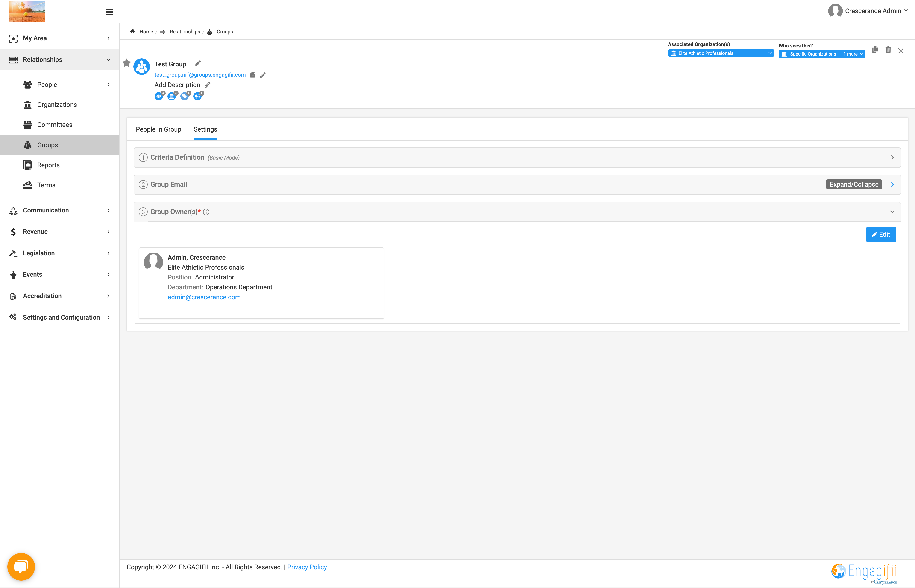Open admin@crescerance.com email link
Viewport: 915px width, 588px height.
[204, 297]
